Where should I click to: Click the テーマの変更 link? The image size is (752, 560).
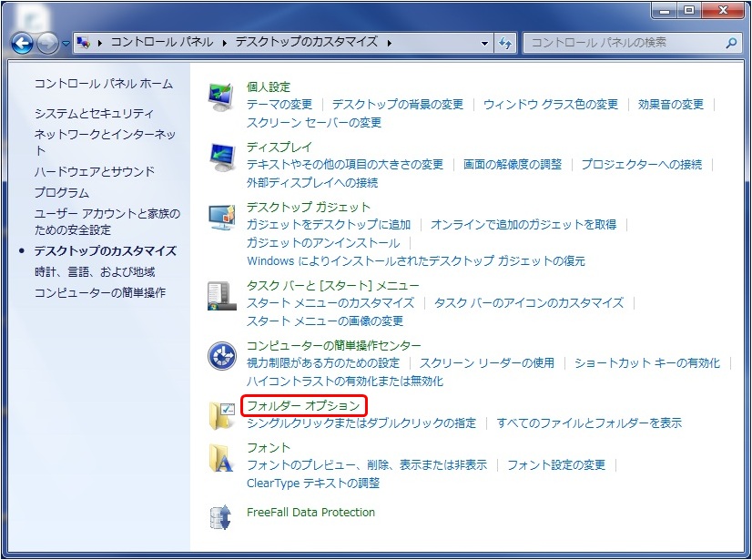tap(279, 105)
